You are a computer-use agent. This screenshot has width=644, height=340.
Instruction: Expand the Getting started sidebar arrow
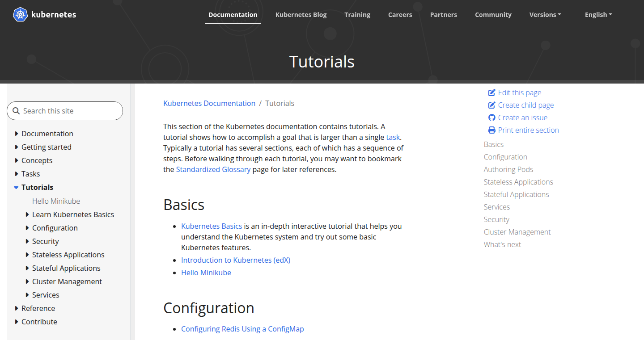click(x=17, y=147)
